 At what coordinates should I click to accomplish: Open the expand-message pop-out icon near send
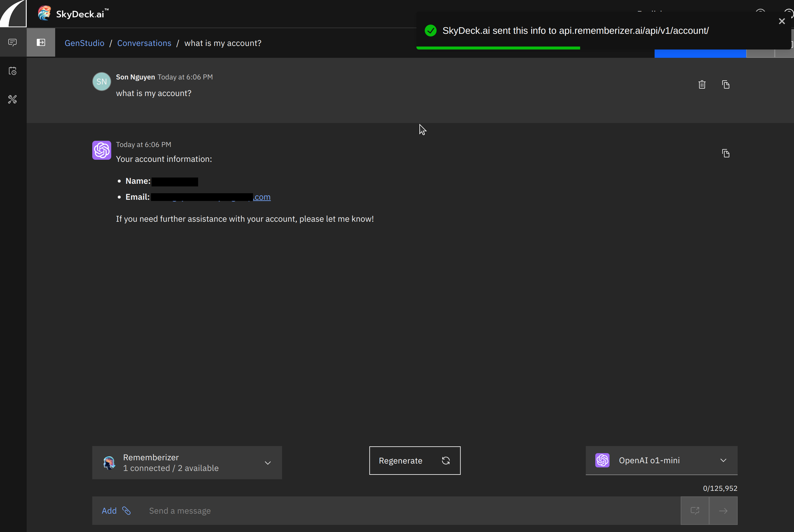[x=695, y=511]
